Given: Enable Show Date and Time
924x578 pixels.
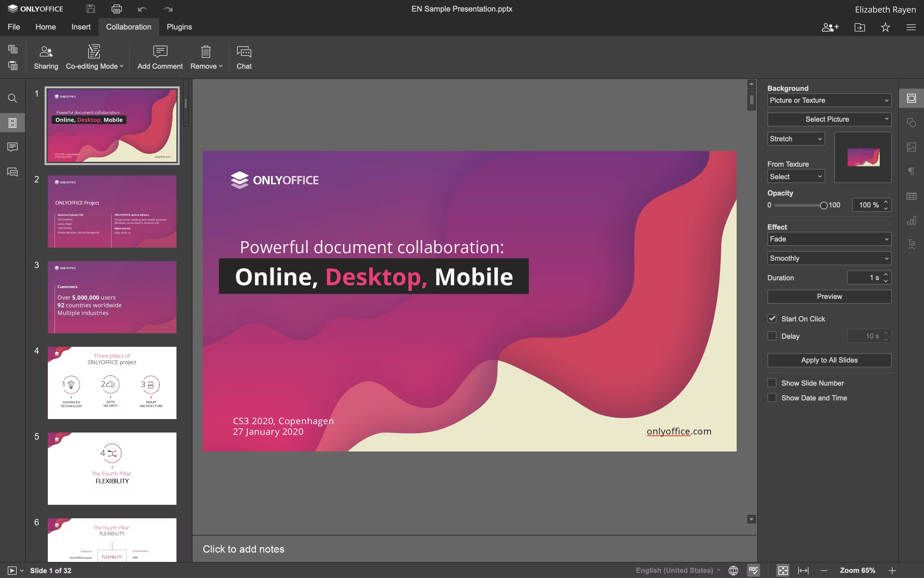Looking at the screenshot, I should [x=772, y=398].
